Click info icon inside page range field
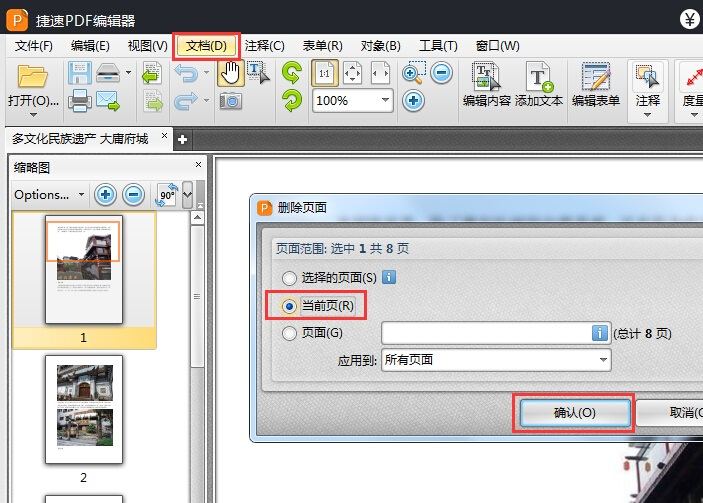This screenshot has width=703, height=503. tap(599, 333)
